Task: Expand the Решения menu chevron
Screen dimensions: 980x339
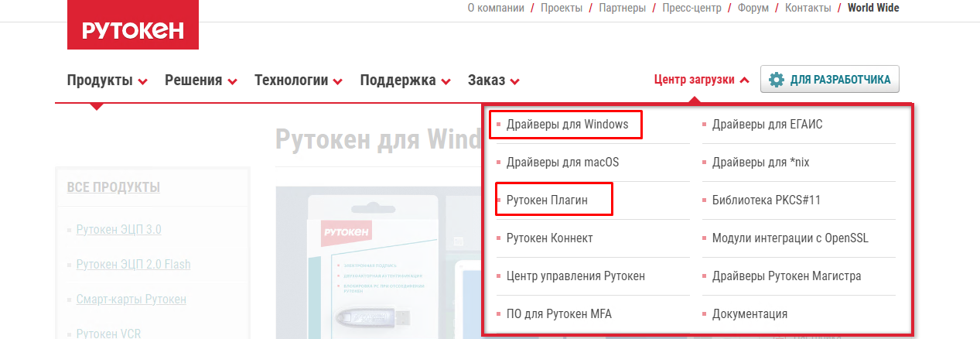Action: [x=232, y=81]
